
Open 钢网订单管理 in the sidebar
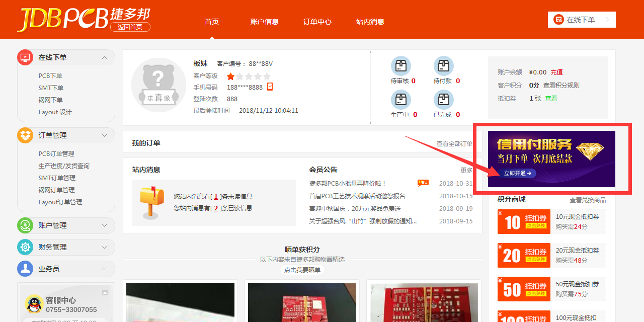point(56,190)
